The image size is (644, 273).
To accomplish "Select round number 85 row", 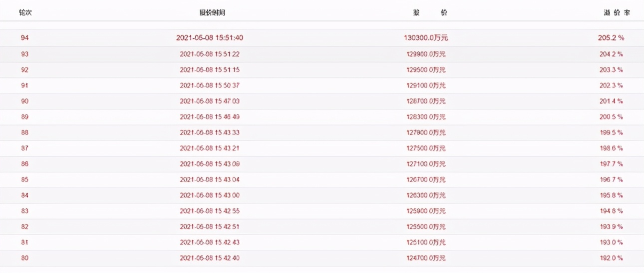I will tap(322, 179).
